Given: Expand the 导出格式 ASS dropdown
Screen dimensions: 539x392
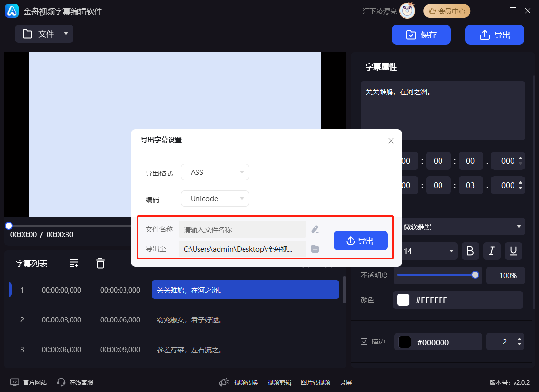Looking at the screenshot, I should coord(215,172).
